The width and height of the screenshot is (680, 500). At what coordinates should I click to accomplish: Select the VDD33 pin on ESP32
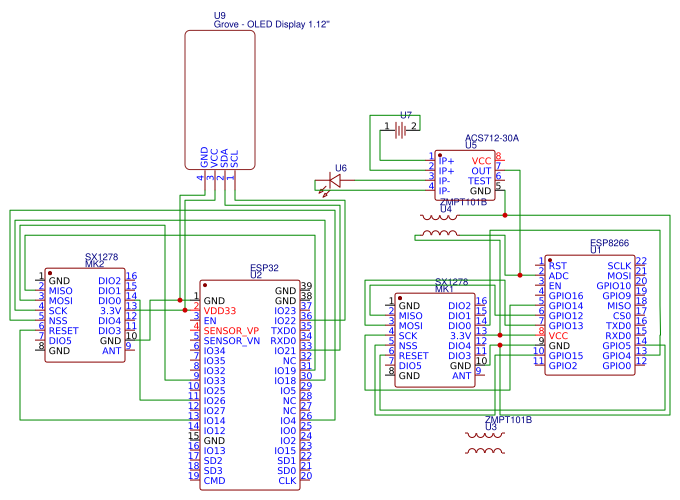coord(219,310)
